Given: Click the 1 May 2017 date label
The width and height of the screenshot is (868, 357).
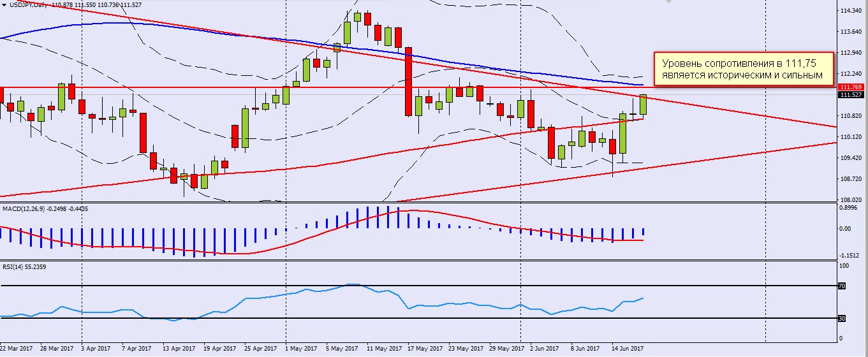Looking at the screenshot, I should (300, 349).
